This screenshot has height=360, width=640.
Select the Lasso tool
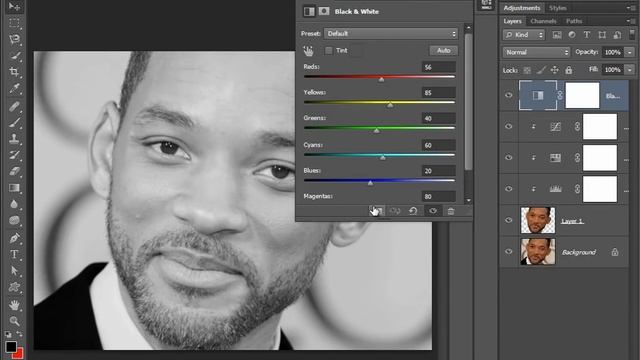14,39
